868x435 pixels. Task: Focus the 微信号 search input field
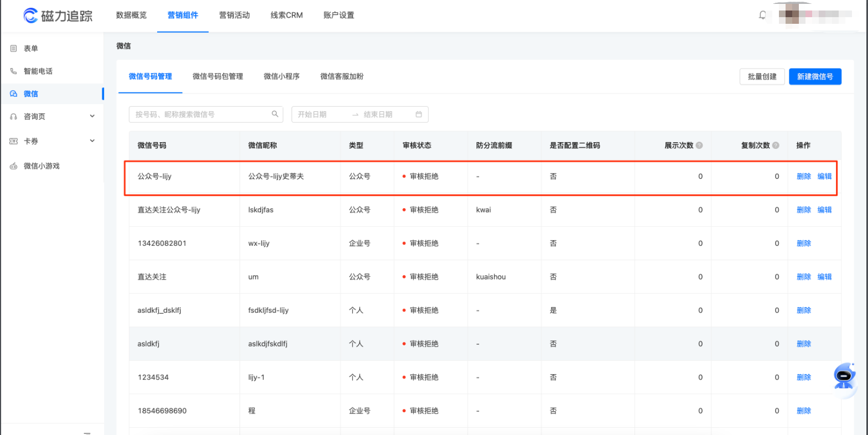[206, 115]
